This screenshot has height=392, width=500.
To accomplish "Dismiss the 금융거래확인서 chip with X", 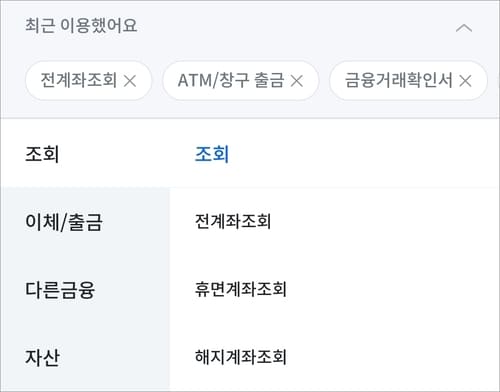I will click(465, 81).
